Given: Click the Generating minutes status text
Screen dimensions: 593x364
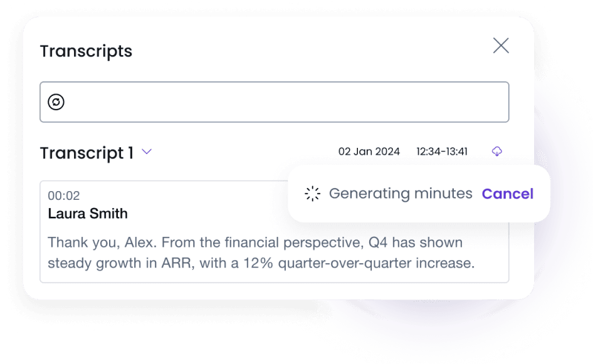Looking at the screenshot, I should pos(401,194).
